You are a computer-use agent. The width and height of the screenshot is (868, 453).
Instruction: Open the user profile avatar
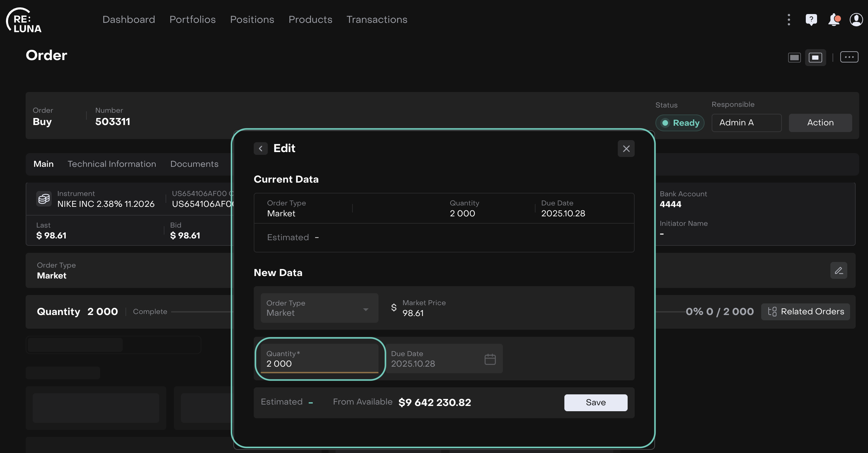(856, 20)
